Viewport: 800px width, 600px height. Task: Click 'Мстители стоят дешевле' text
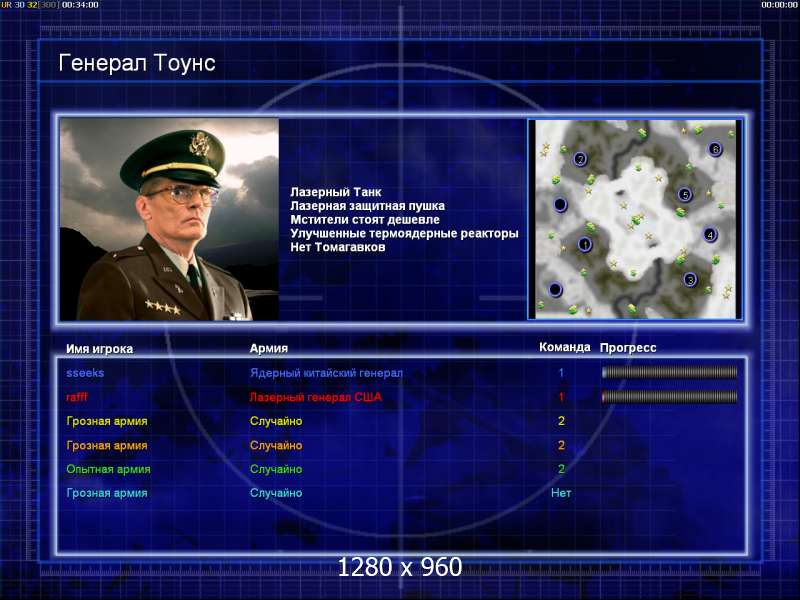365,220
